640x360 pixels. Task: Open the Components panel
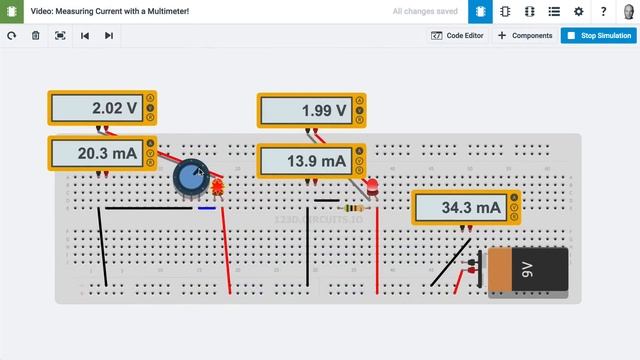pos(525,36)
